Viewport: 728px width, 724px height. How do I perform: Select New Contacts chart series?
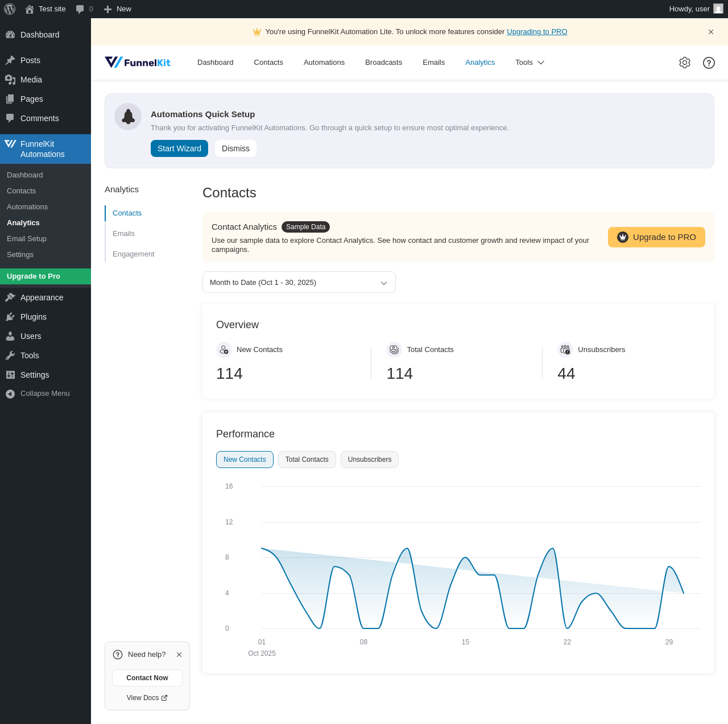pyautogui.click(x=245, y=460)
